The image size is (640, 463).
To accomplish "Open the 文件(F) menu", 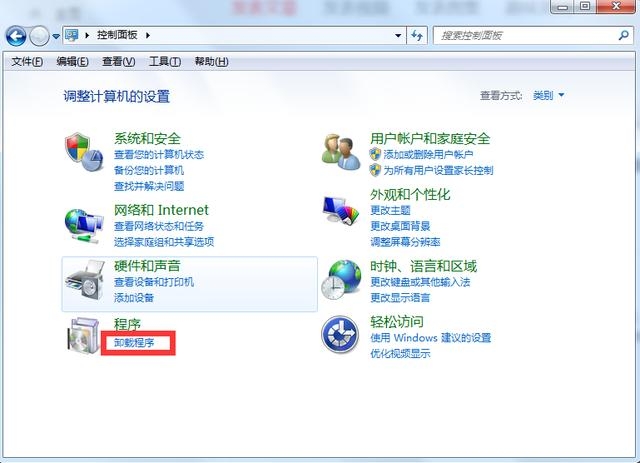I will (x=27, y=62).
